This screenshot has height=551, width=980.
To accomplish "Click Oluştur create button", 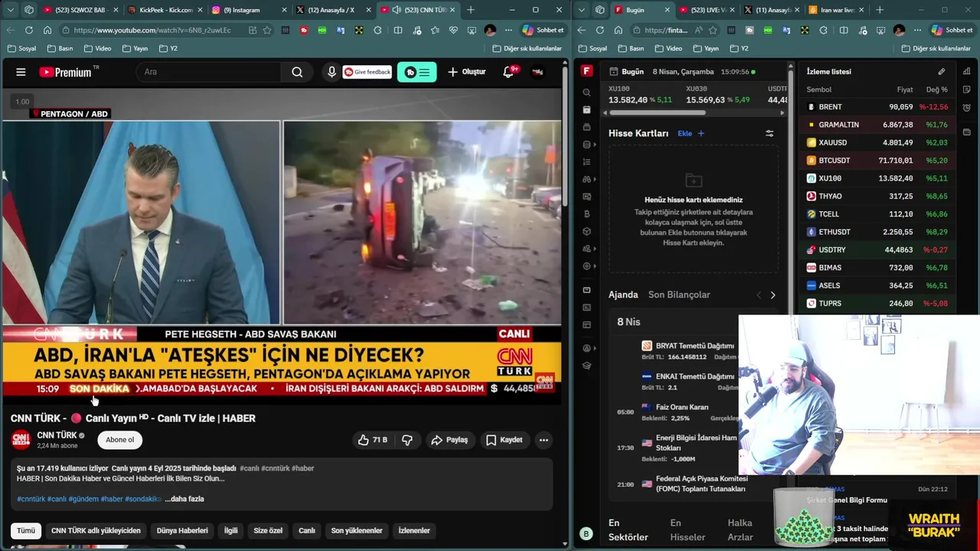I will 467,72.
